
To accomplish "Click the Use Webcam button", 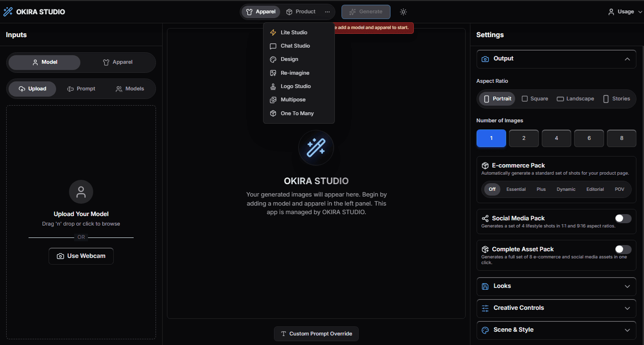I will point(81,256).
